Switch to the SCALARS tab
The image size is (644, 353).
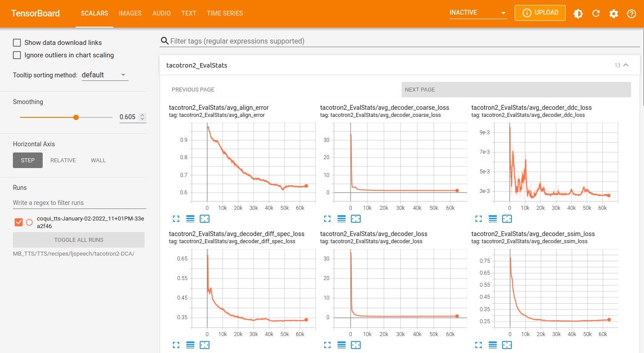pyautogui.click(x=94, y=13)
